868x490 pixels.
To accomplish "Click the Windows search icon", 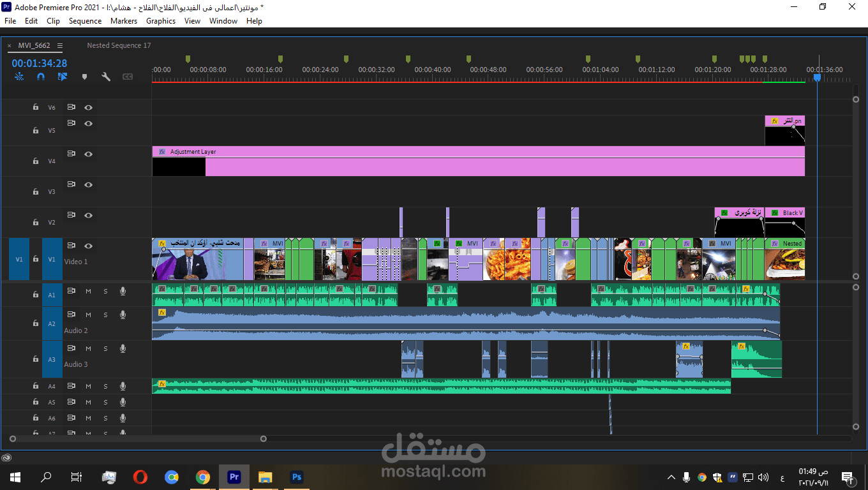I will coord(46,477).
